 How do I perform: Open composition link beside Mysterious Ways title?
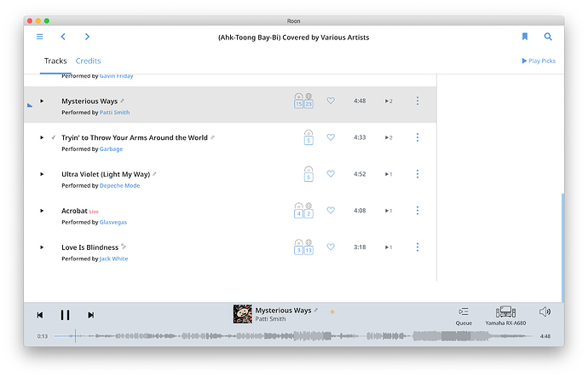click(122, 101)
